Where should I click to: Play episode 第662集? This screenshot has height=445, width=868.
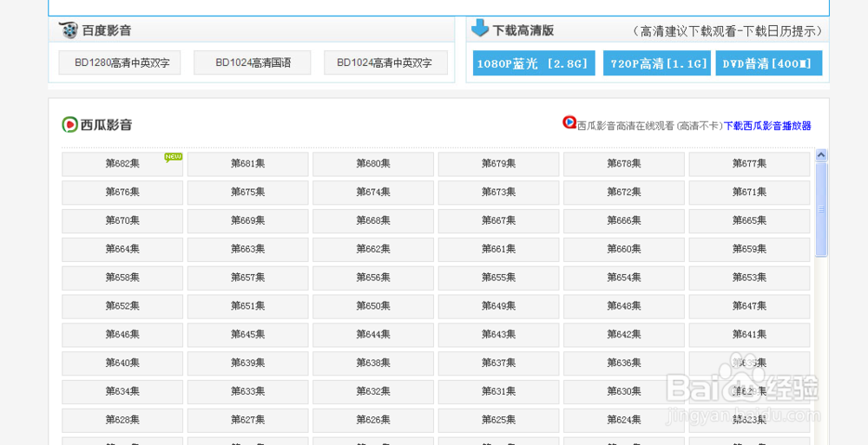373,250
